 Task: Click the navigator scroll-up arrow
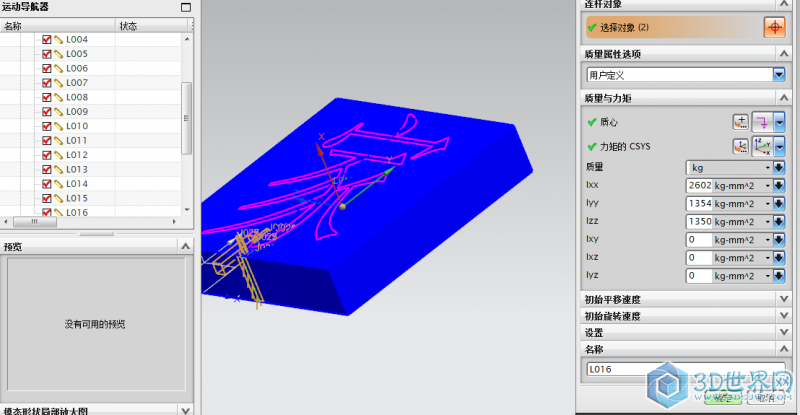tap(187, 39)
